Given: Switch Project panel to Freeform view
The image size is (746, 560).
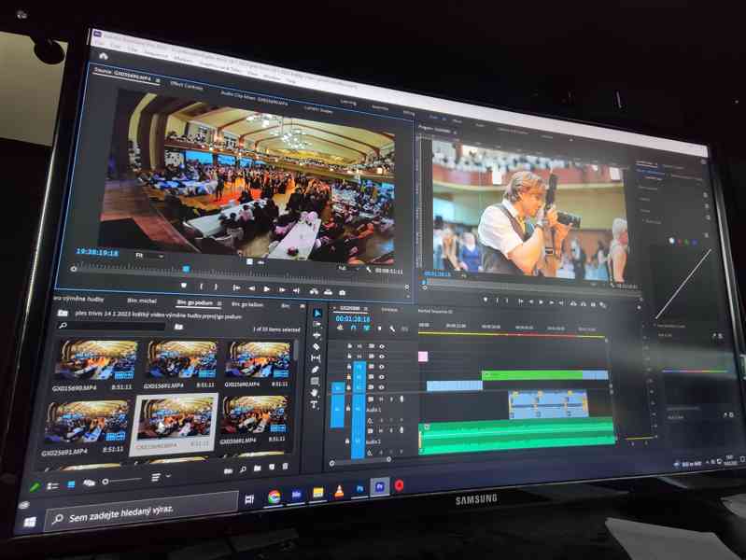Looking at the screenshot, I should coord(89,483).
